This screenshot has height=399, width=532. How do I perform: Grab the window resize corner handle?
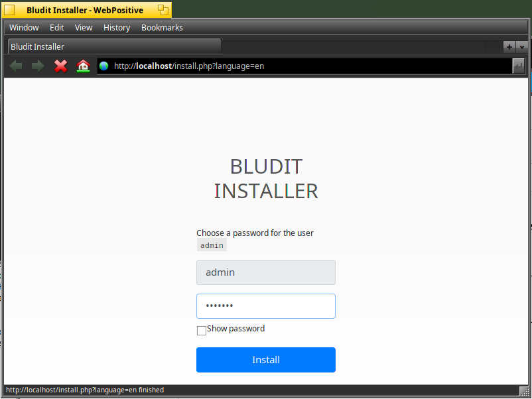click(x=524, y=391)
